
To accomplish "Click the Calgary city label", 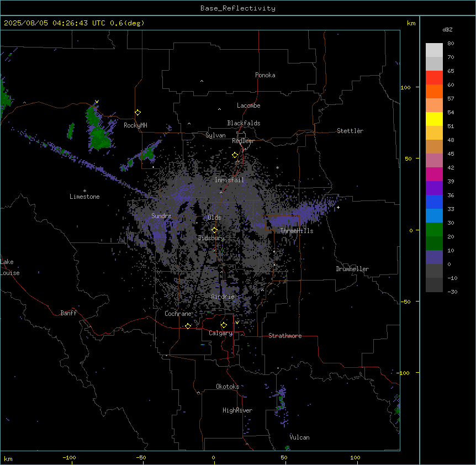I will (x=220, y=333).
